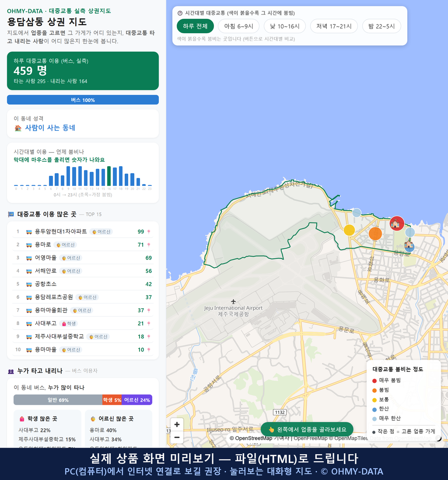Click the blue marker with school building
The width and height of the screenshot is (448, 480).
click(409, 246)
